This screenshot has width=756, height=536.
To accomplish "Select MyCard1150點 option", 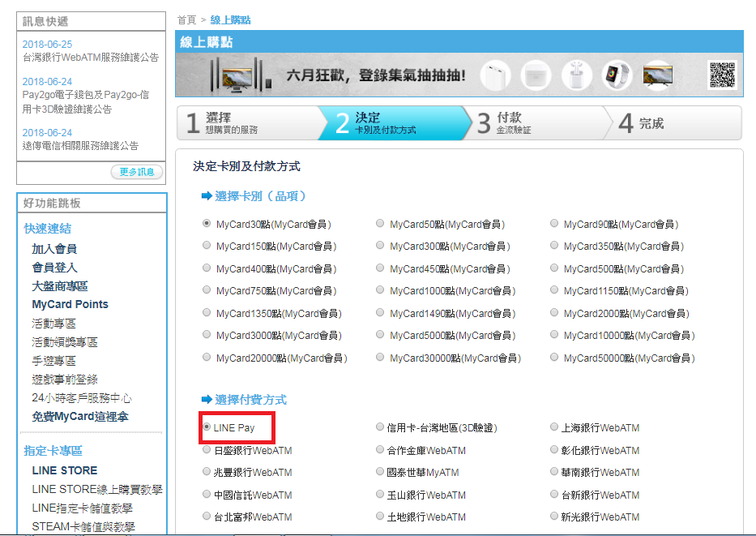I will point(554,290).
